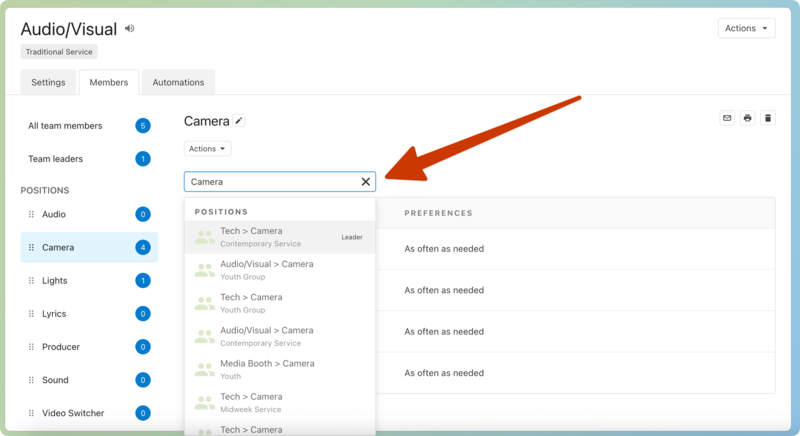
Task: Click the printer icon
Action: tap(747, 118)
